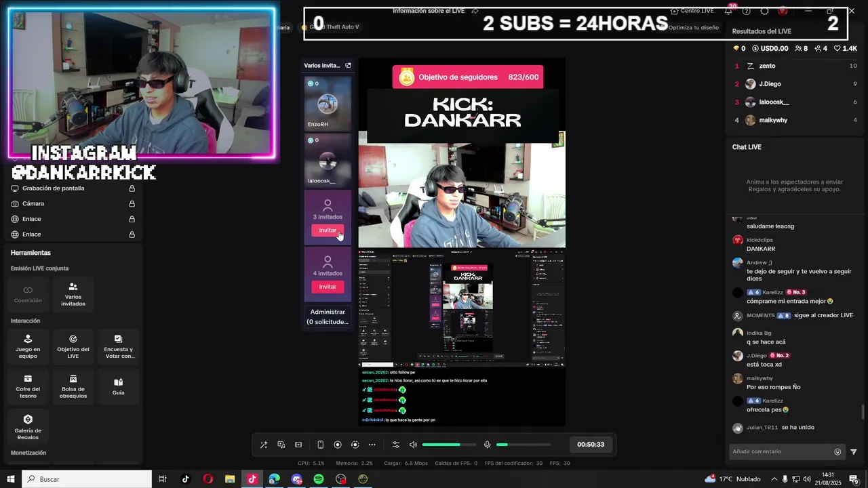Toggle lock on first Enlace source

[x=132, y=219]
